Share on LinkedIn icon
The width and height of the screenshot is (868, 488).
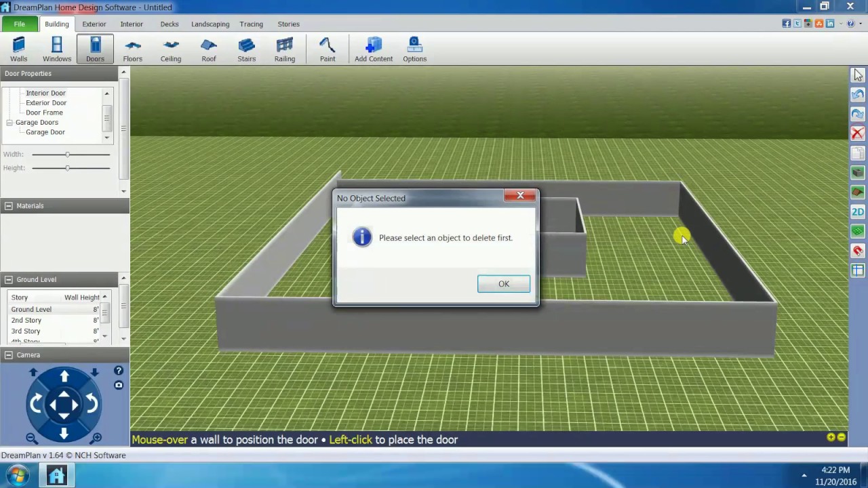coord(830,24)
